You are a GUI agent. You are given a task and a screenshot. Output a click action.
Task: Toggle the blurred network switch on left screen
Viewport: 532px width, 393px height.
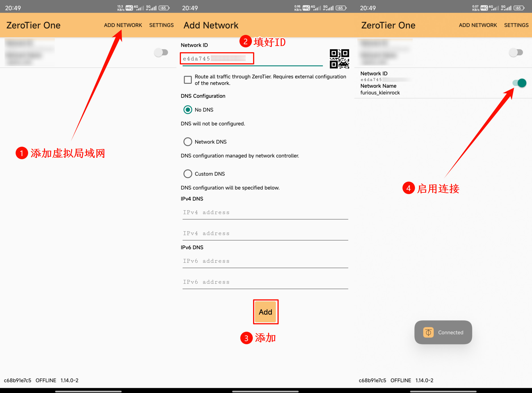pos(161,52)
